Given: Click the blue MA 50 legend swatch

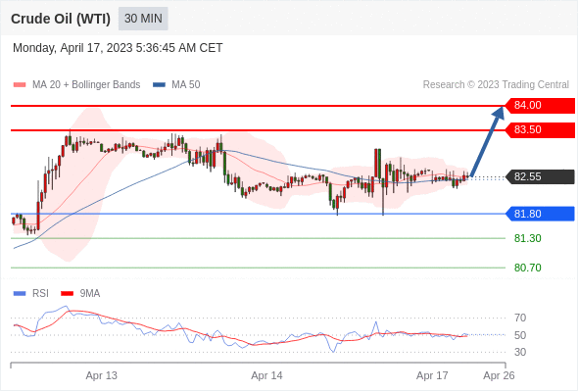Looking at the screenshot, I should pyautogui.click(x=160, y=85).
